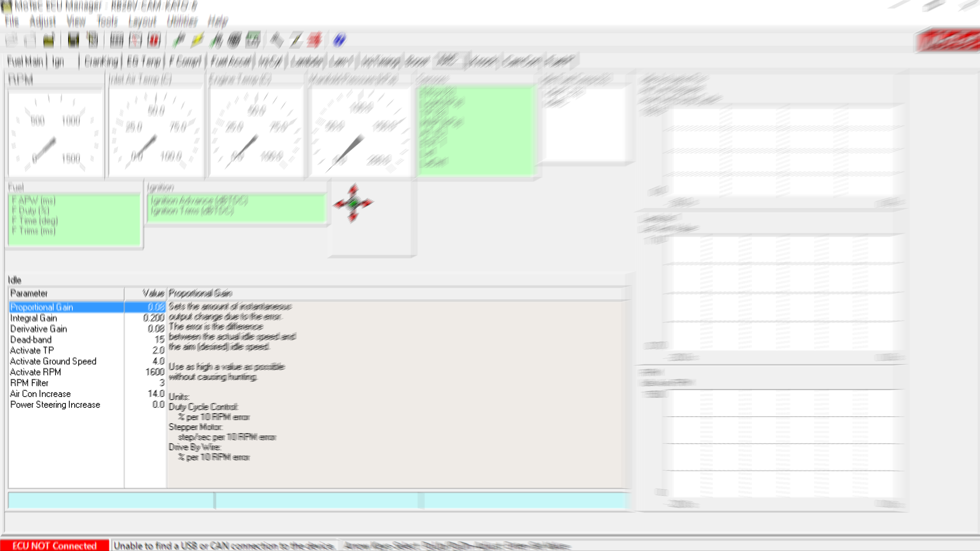
Task: Click the yellow lightning bolt toolbar icon
Action: pos(197,40)
